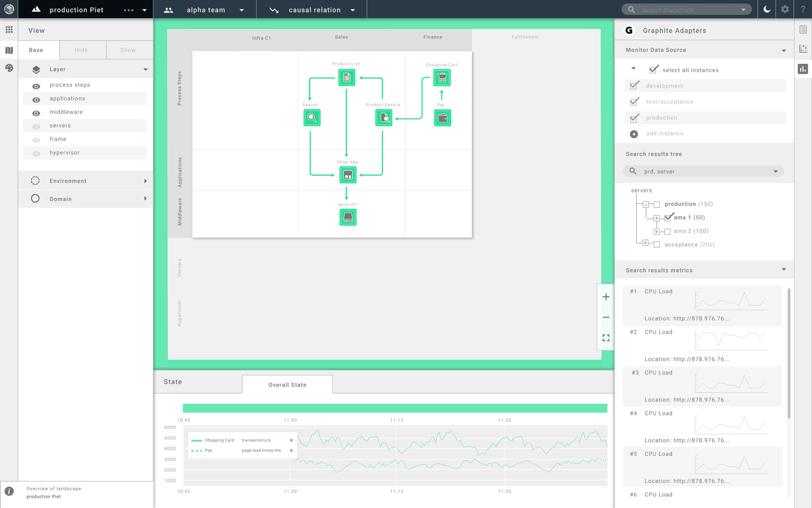Open help question mark icon
The height and width of the screenshot is (508, 812).
(803, 10)
